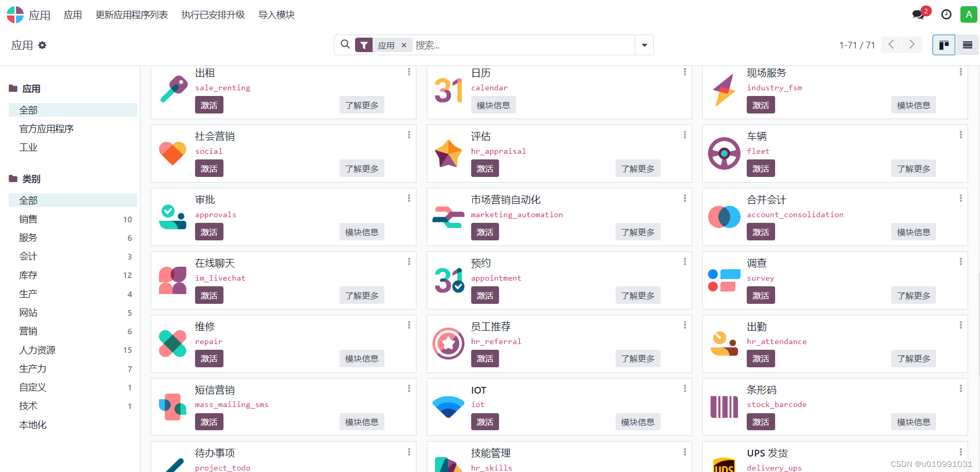Screen dimensions: 980x472
Task: Remove the 应用 filter tag
Action: click(404, 45)
